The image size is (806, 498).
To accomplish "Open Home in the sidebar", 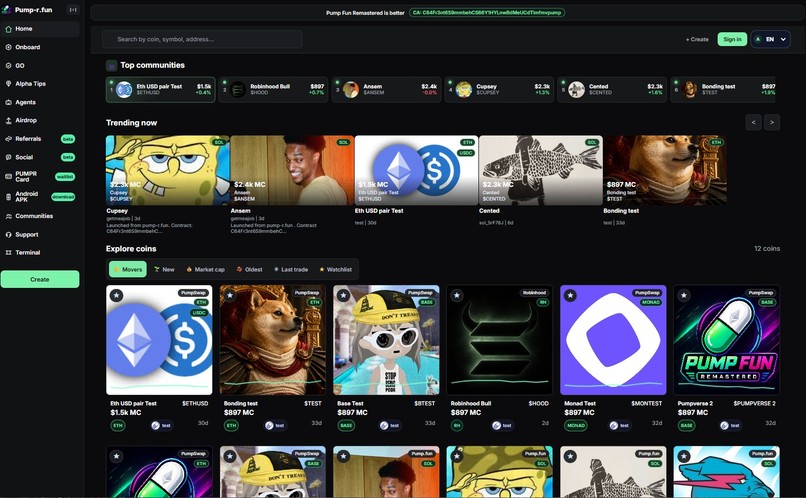I will (40, 29).
